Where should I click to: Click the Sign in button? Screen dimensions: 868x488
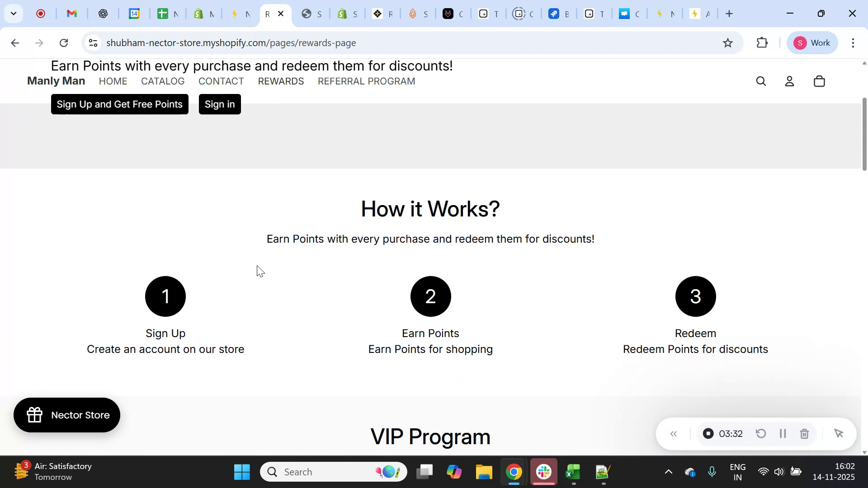(220, 104)
